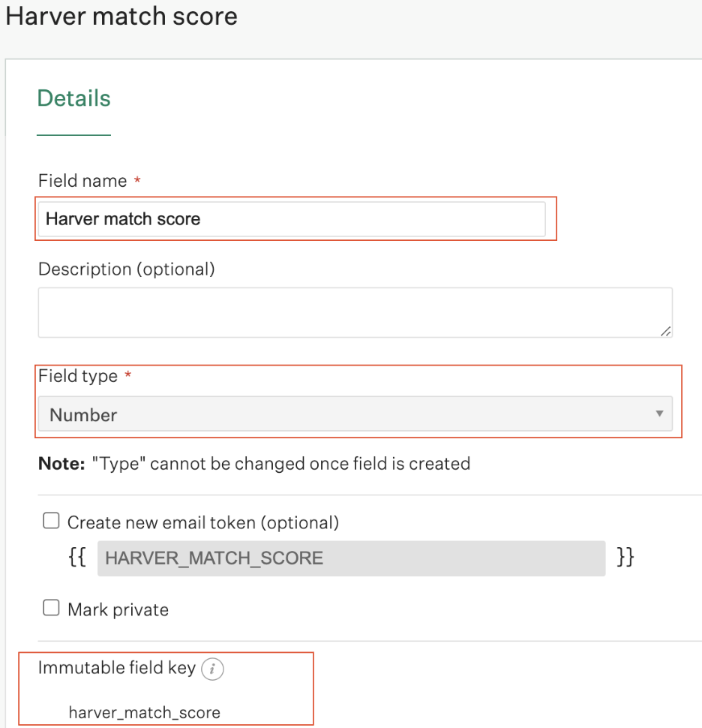Viewport: 702px width, 728px height.
Task: Click the red asterisk next to Field name
Action: (137, 179)
